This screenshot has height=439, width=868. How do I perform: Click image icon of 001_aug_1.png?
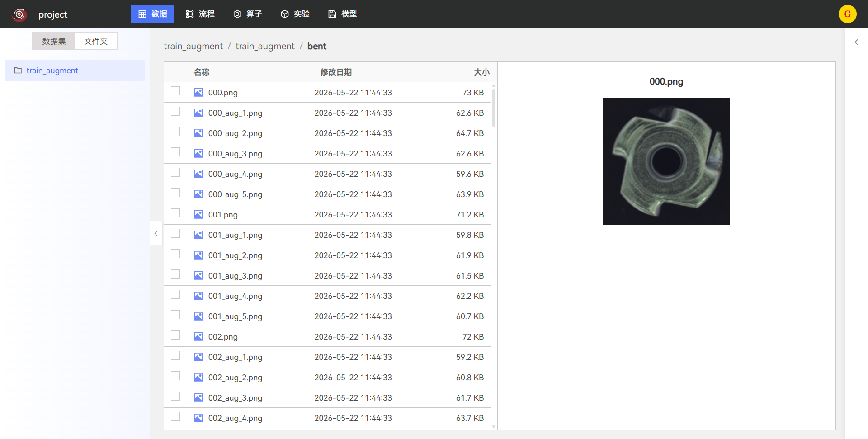tap(198, 235)
